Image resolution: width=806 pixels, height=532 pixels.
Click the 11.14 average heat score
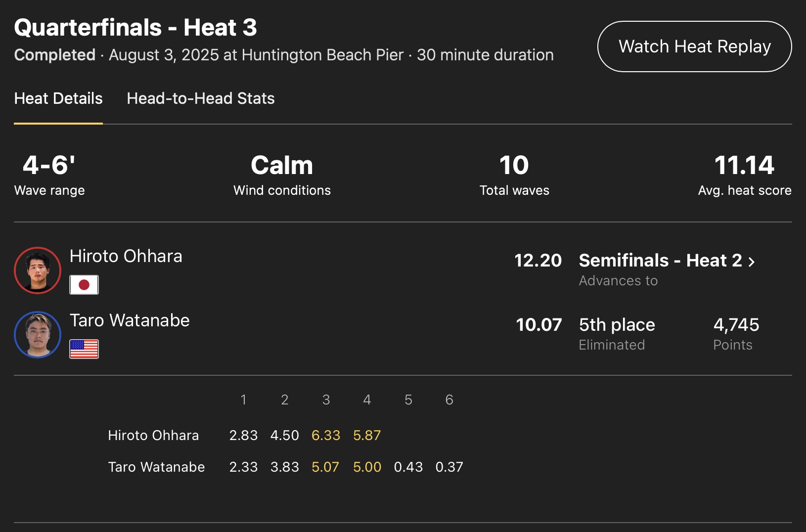pos(744,165)
